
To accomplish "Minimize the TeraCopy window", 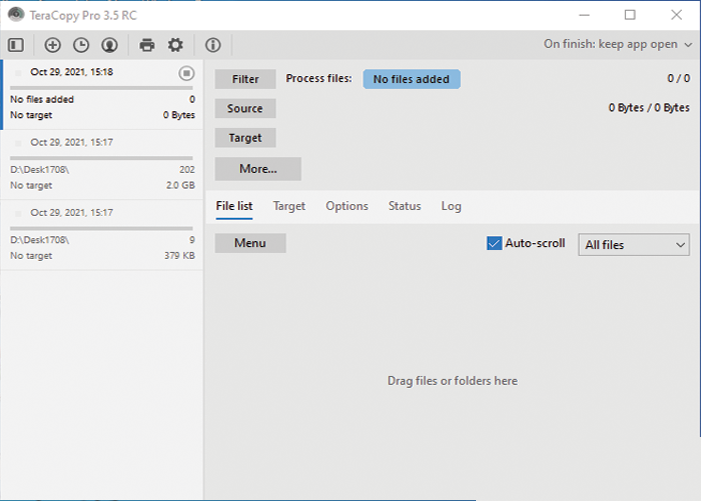I will (584, 15).
